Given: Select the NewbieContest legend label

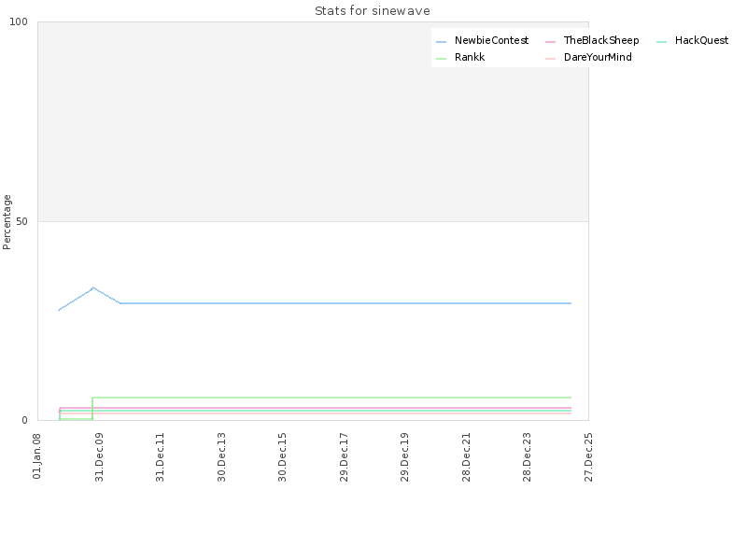Looking at the screenshot, I should 492,40.
